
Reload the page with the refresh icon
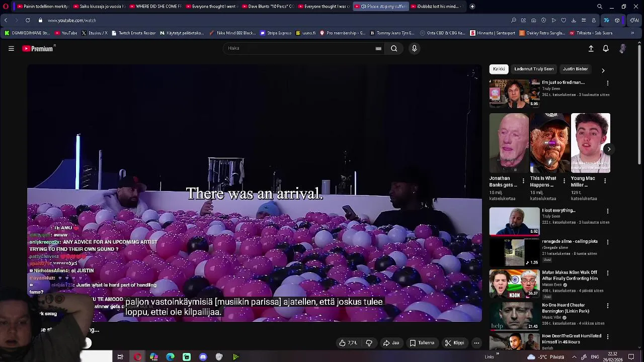click(x=27, y=20)
